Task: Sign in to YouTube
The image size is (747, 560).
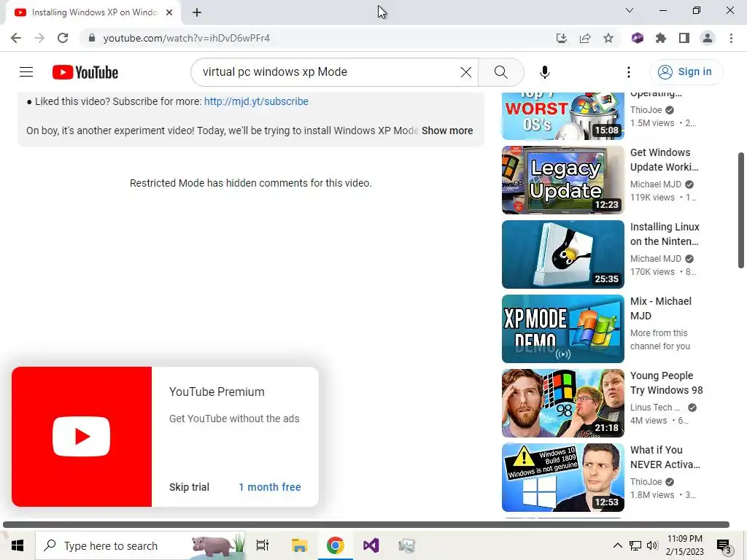Action: coord(685,72)
